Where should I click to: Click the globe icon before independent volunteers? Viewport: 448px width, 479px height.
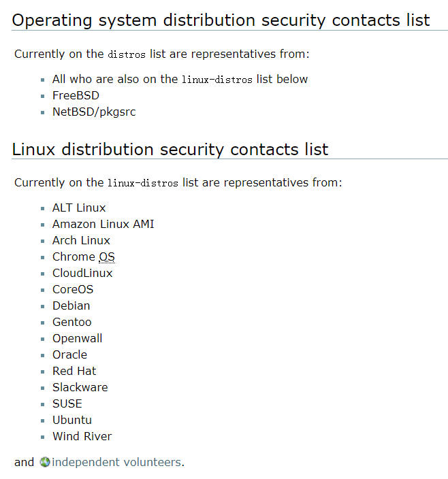pyautogui.click(x=45, y=463)
